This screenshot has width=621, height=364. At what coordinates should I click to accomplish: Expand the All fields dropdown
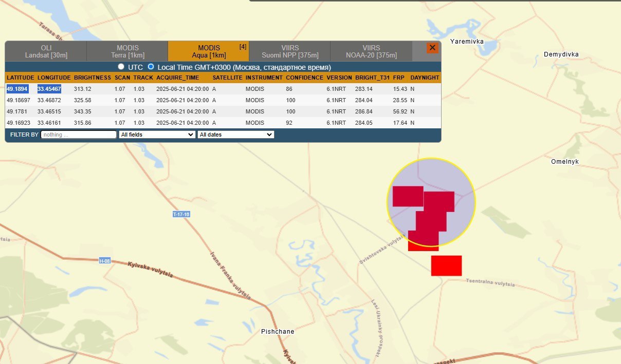157,135
